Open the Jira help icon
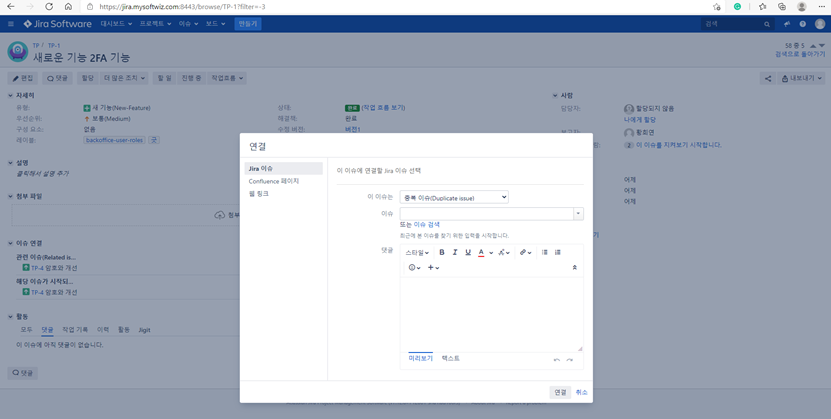This screenshot has height=419, width=831. tap(803, 24)
